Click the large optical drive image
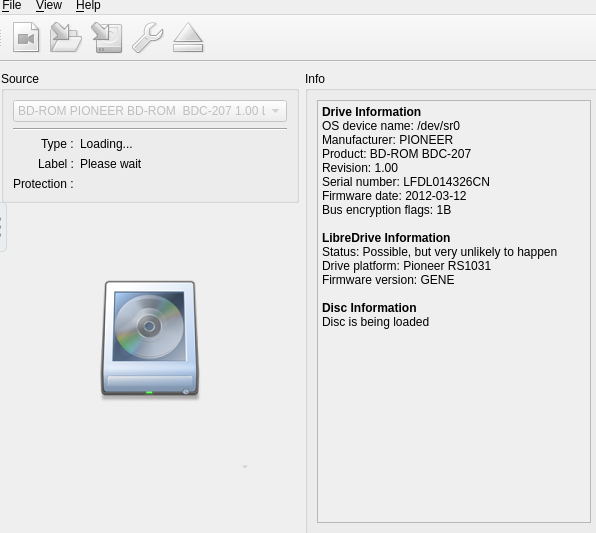The height and width of the screenshot is (533, 596). coord(150,340)
